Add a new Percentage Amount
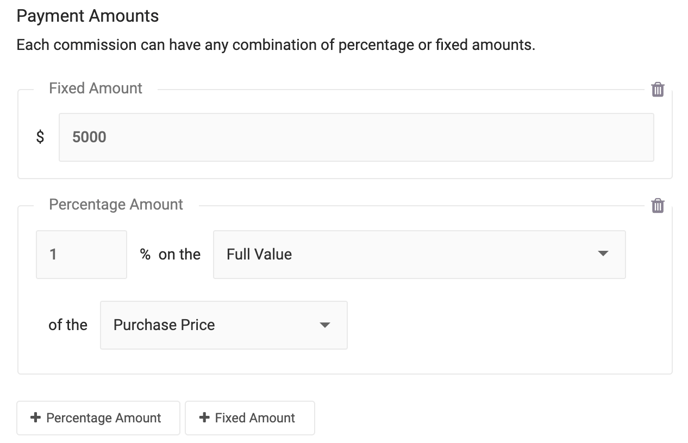The image size is (688, 443). [98, 418]
